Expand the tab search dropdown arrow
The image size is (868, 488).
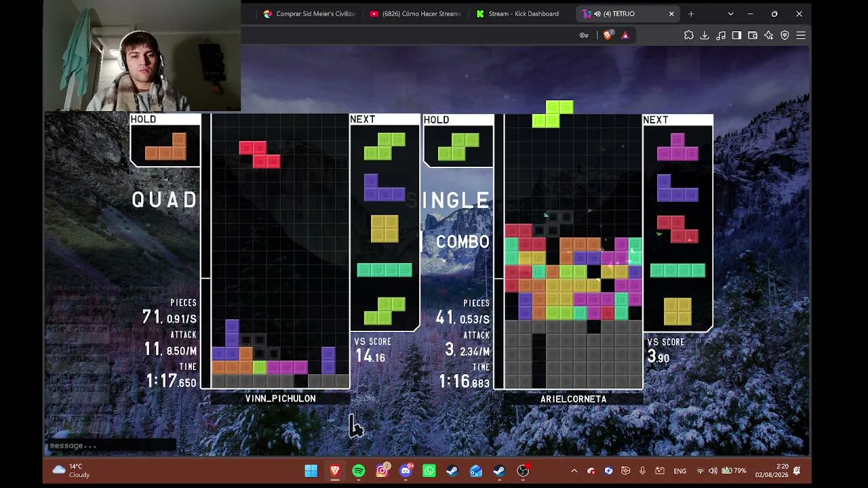point(730,14)
